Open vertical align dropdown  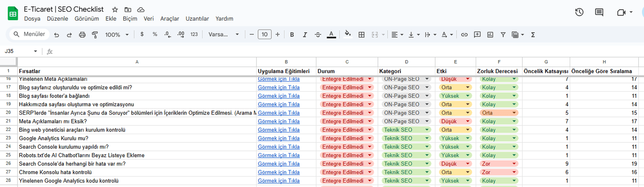414,34
